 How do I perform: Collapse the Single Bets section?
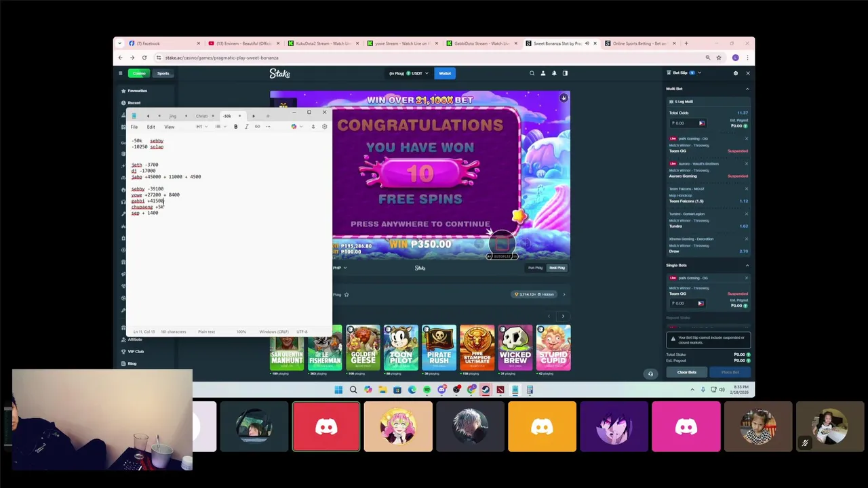pyautogui.click(x=747, y=266)
